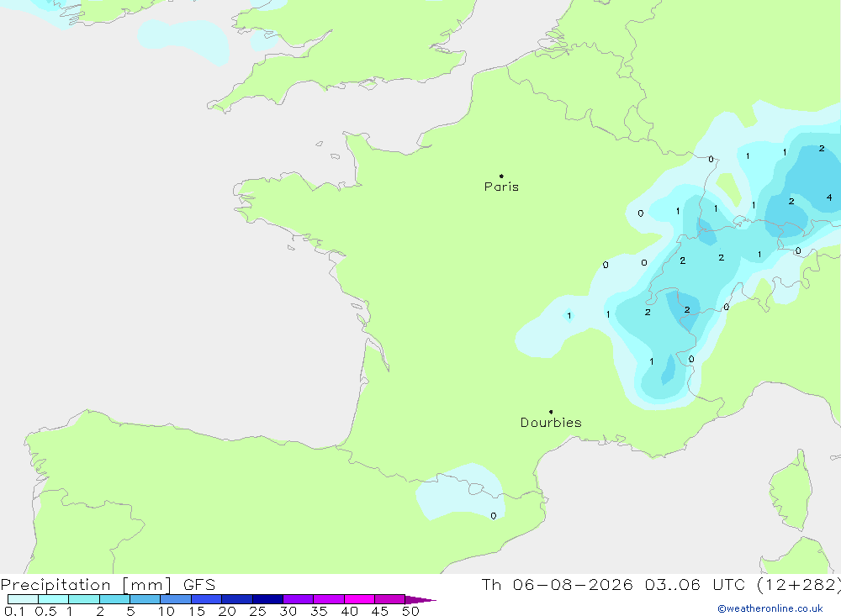Pick the bright magenta swatch between 40 and 45
Image resolution: width=841 pixels, height=616 pixels.
click(x=359, y=599)
